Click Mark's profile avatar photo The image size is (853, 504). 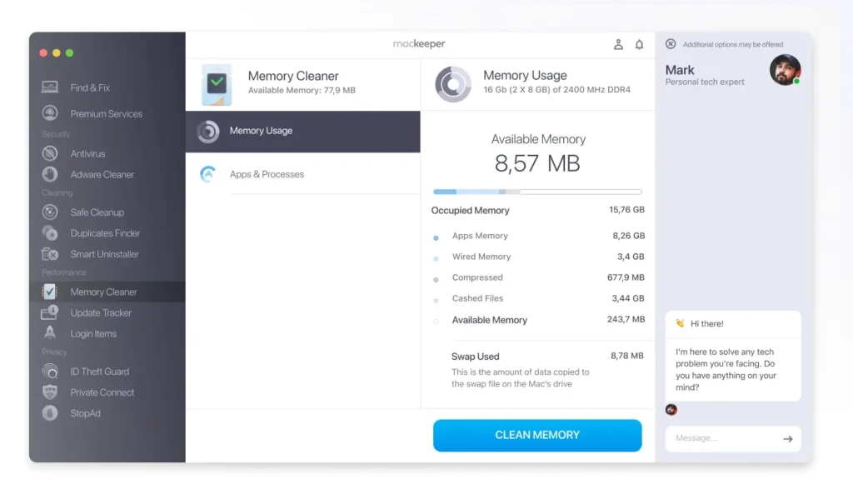(x=785, y=70)
